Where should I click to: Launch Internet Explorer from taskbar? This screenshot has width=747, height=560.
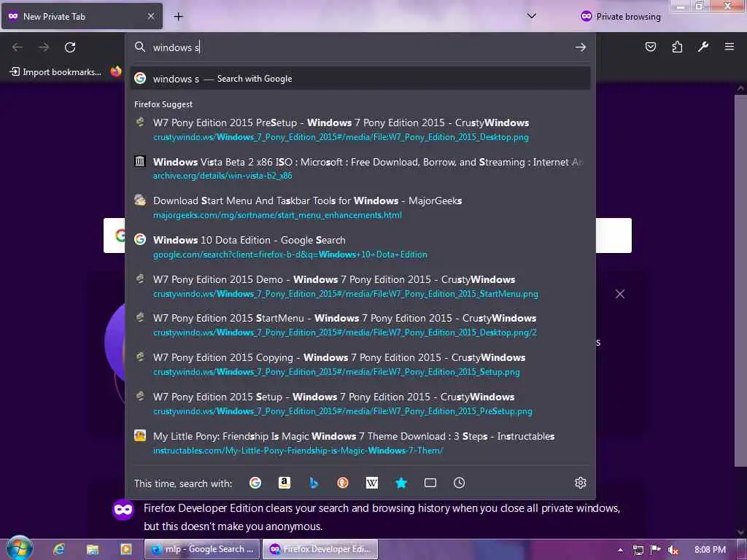click(59, 549)
